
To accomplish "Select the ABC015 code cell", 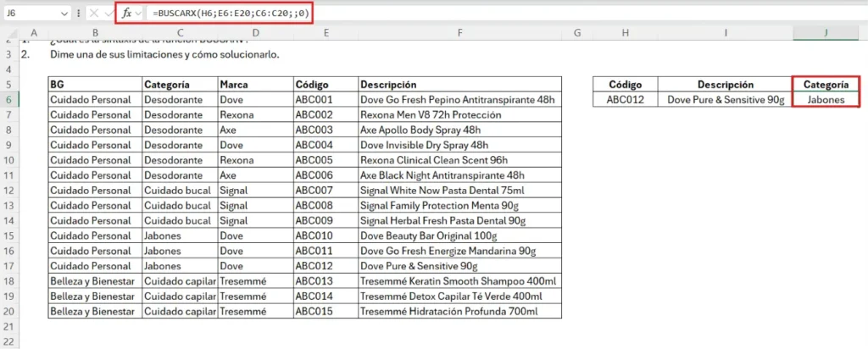I will coord(326,311).
